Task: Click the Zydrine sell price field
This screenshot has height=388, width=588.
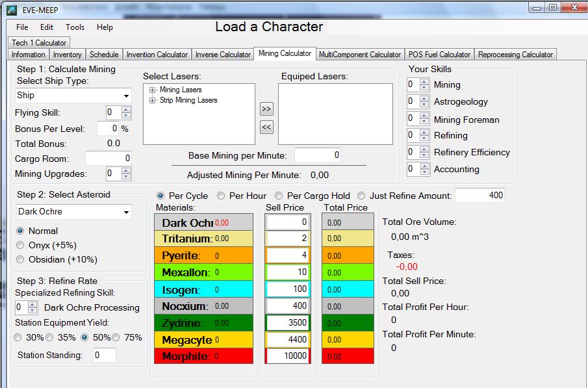Action: (x=288, y=323)
